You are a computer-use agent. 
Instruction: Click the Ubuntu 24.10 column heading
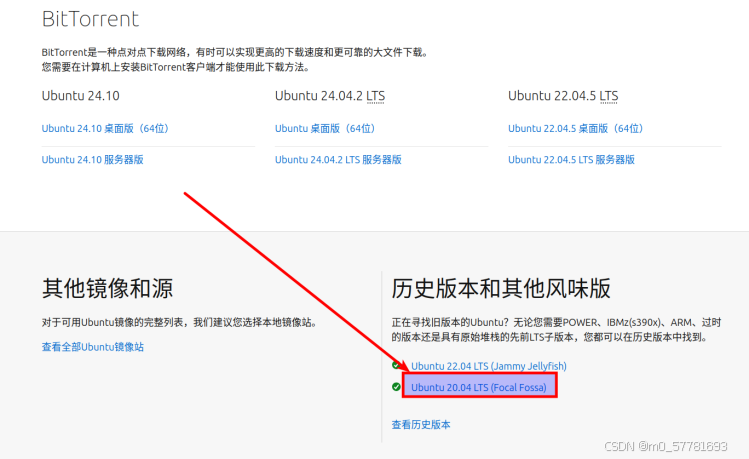click(x=80, y=96)
